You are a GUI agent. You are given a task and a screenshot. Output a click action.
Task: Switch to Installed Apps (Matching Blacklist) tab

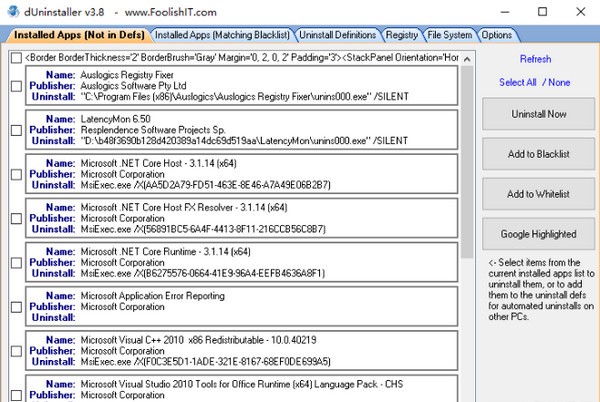203,35
